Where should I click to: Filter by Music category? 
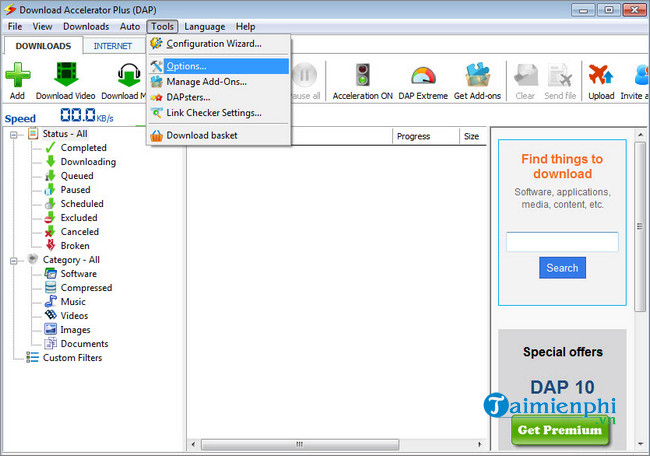pos(73,302)
